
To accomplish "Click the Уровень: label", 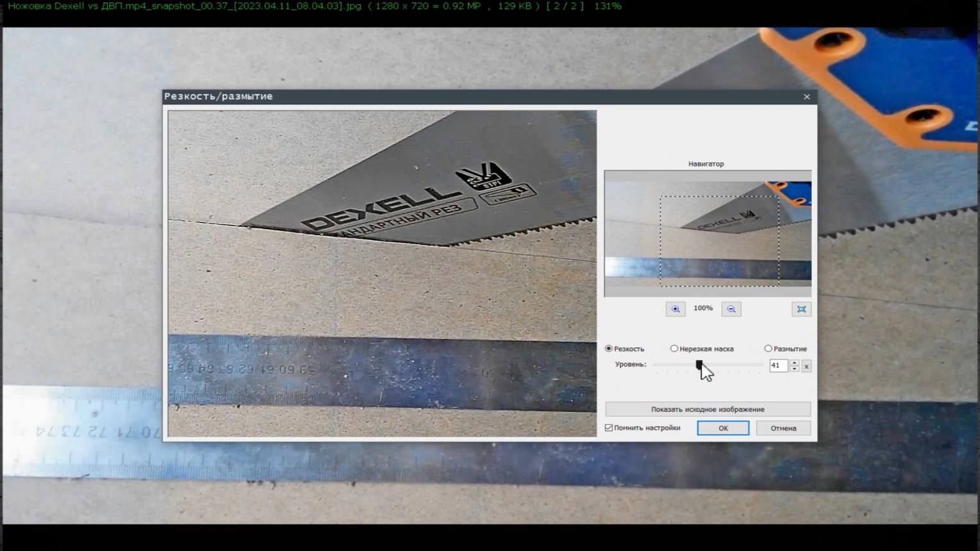I will click(631, 364).
